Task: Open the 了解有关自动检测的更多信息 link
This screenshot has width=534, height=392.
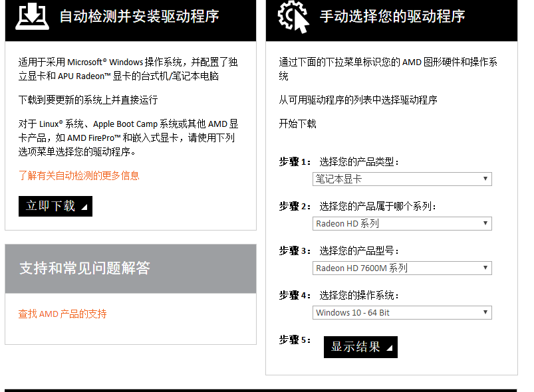Action: click(x=78, y=175)
